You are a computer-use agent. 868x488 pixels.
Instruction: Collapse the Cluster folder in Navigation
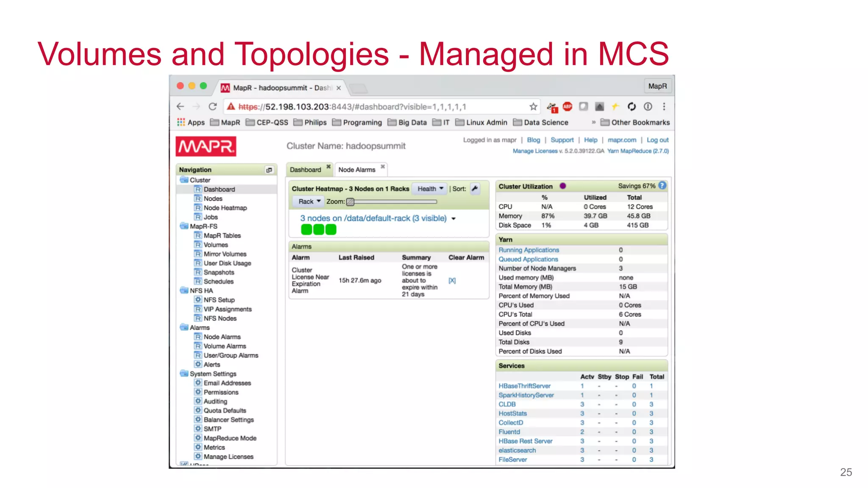point(184,180)
